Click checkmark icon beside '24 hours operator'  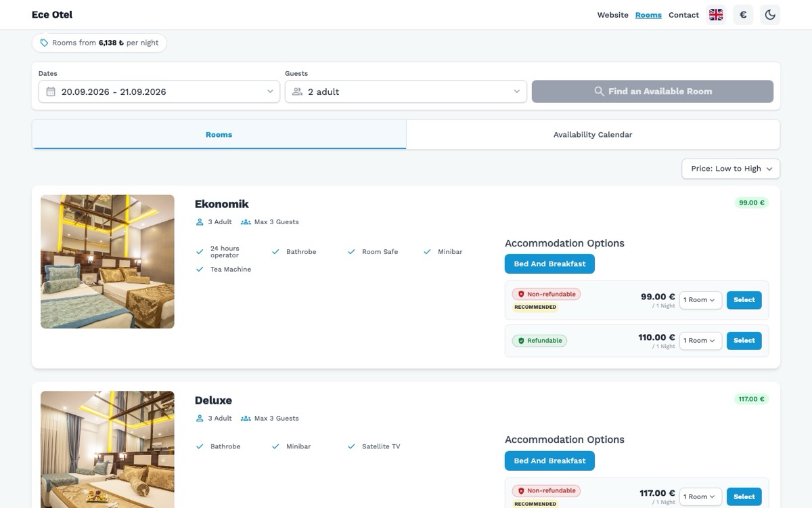tap(200, 252)
